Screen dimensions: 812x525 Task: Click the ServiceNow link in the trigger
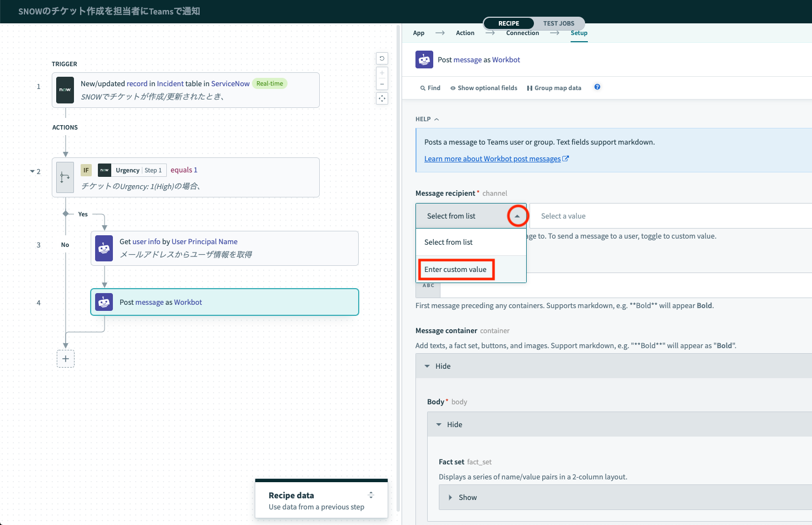[230, 83]
